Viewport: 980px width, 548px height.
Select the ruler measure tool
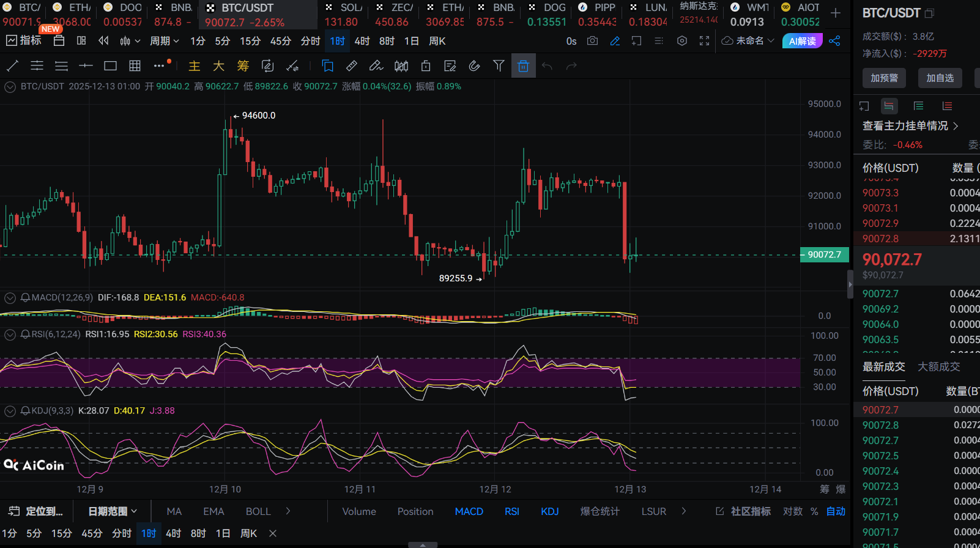352,66
